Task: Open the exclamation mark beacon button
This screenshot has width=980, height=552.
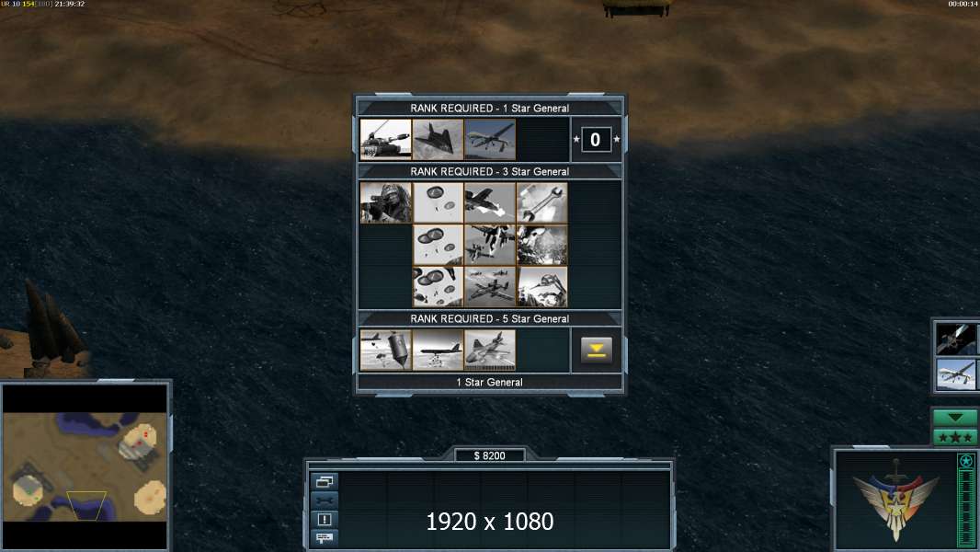Action: pos(325,519)
